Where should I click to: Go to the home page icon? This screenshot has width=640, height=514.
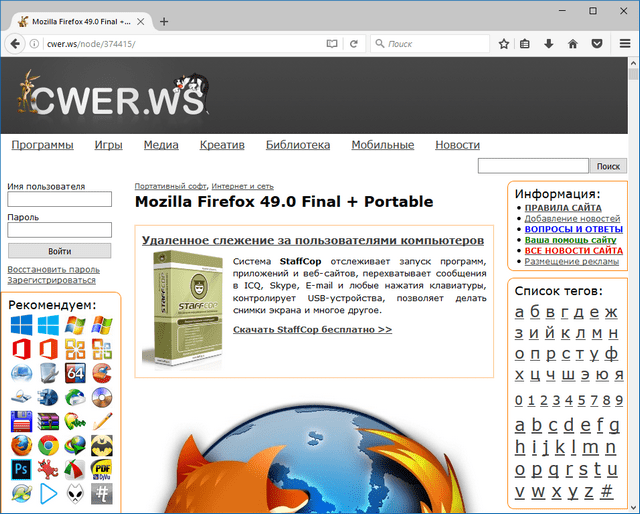(573, 44)
